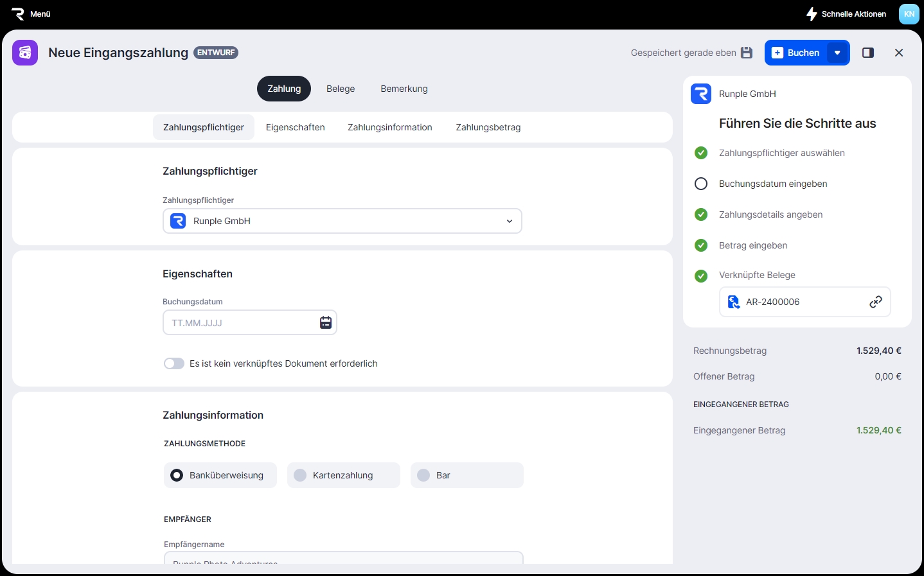Click the Runple logo in top bar
The image size is (924, 576).
click(18, 13)
